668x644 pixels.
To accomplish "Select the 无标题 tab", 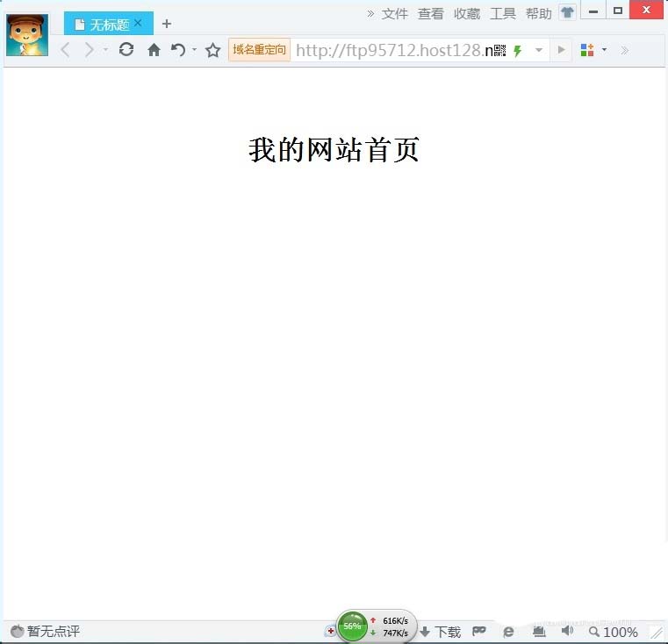I will click(x=104, y=24).
